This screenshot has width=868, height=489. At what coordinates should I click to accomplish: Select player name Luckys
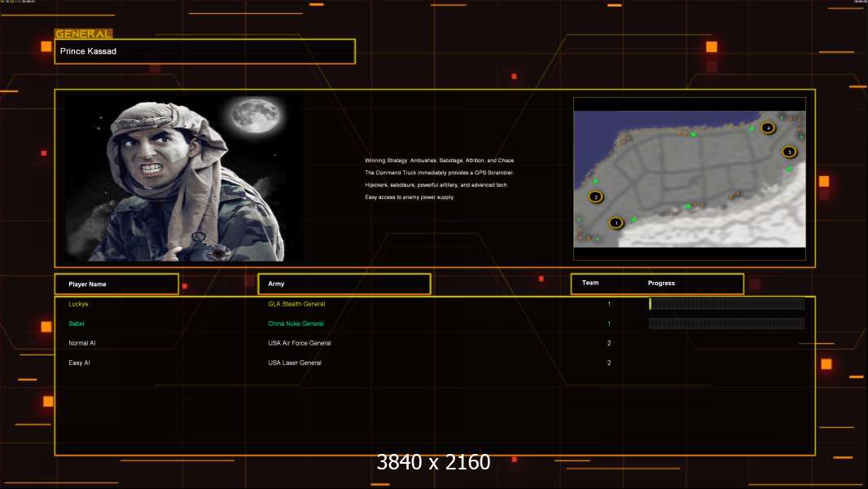[x=78, y=304]
